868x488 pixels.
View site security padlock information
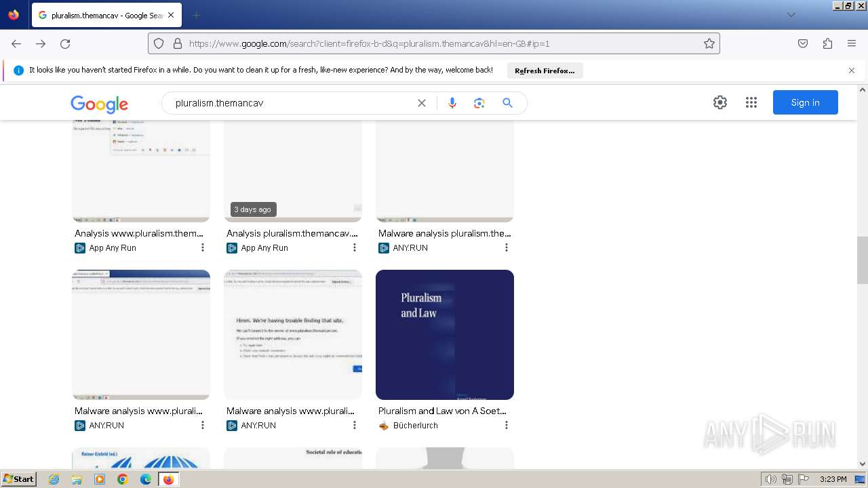[x=178, y=43]
